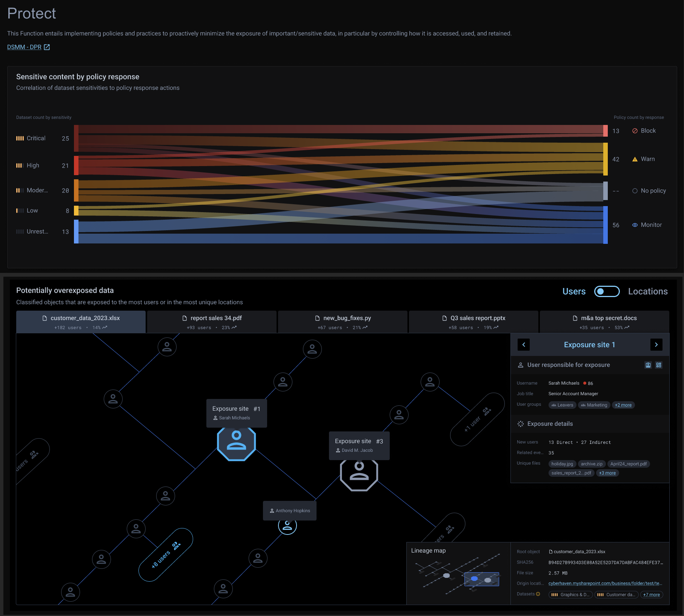This screenshot has height=616, width=684.
Task: Expand the +2 more user groups
Action: (623, 405)
